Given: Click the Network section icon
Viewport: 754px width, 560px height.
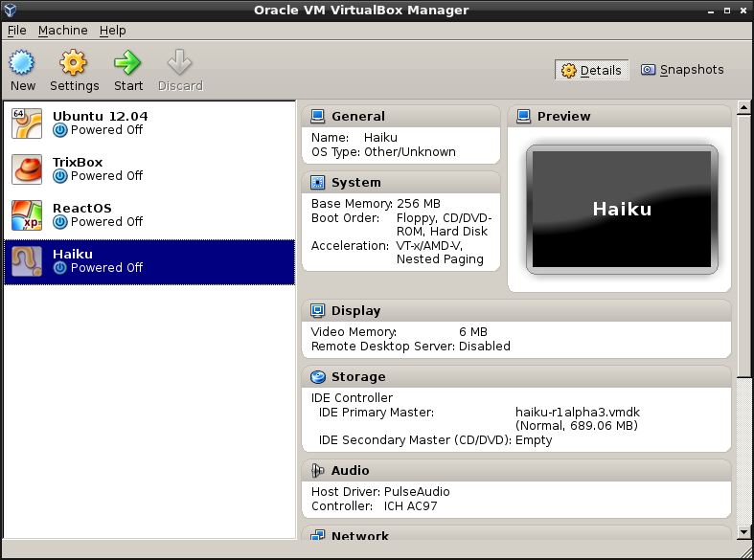Looking at the screenshot, I should coord(317,534).
